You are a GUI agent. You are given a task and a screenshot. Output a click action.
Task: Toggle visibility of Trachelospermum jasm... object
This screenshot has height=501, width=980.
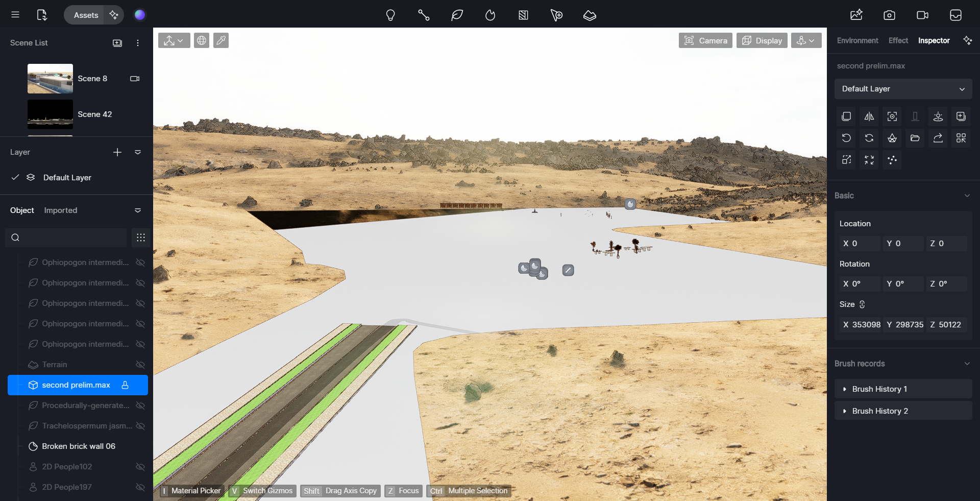pos(140,426)
